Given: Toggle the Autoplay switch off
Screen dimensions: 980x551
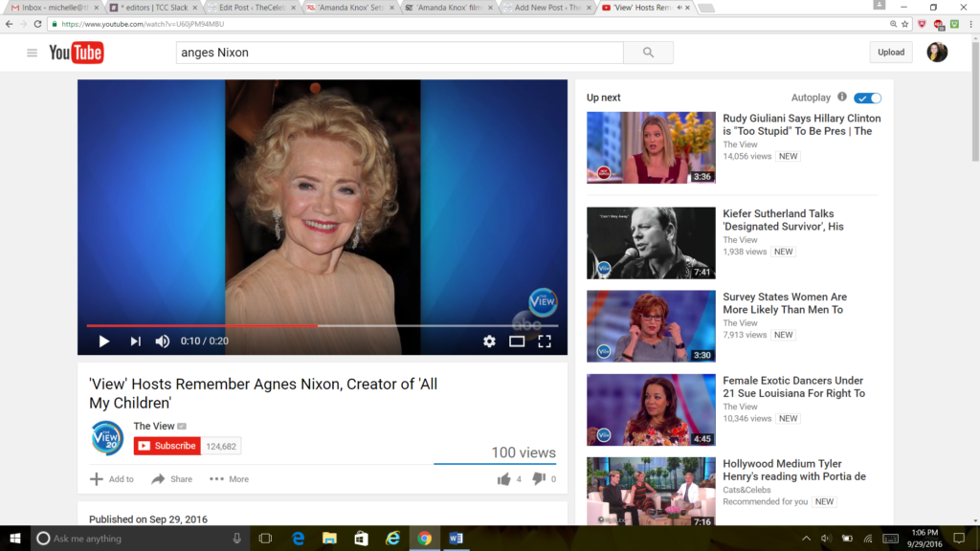Looking at the screenshot, I should point(868,98).
